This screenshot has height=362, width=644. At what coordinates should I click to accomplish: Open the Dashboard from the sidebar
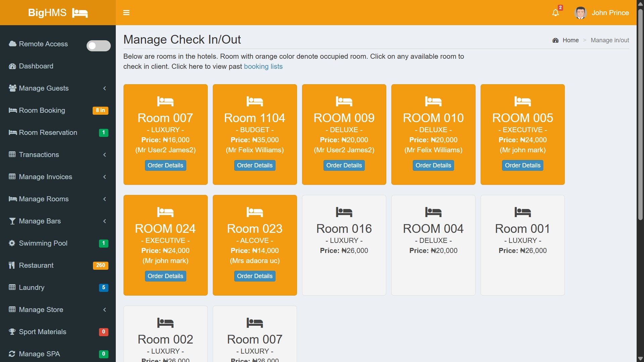(x=36, y=66)
